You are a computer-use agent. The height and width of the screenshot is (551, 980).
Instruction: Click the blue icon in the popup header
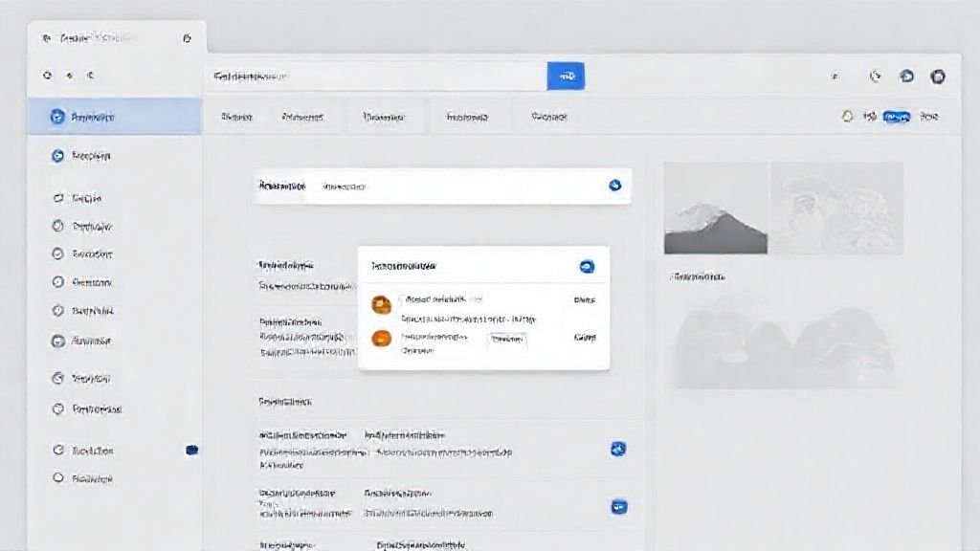(x=588, y=267)
